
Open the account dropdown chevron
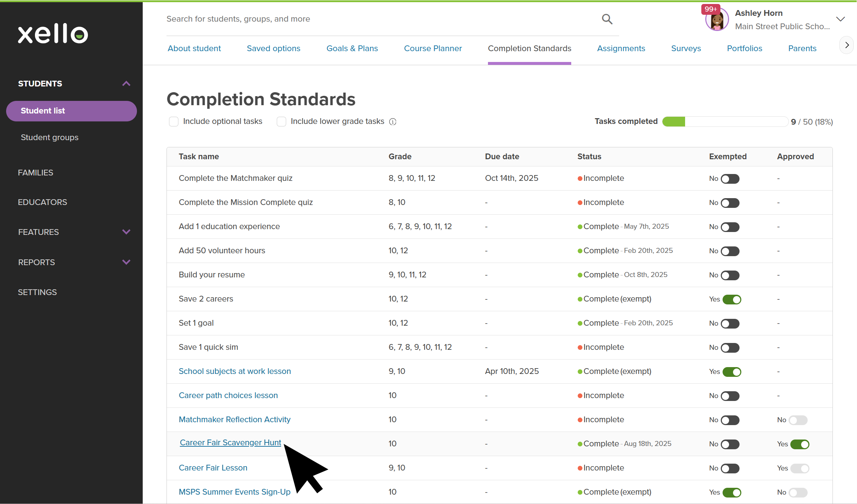click(840, 19)
